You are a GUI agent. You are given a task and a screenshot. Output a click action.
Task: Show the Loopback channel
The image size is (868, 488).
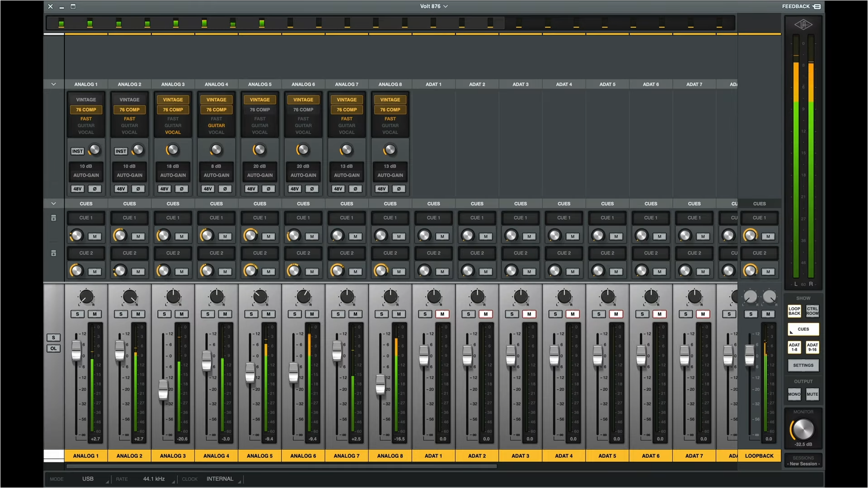(794, 311)
